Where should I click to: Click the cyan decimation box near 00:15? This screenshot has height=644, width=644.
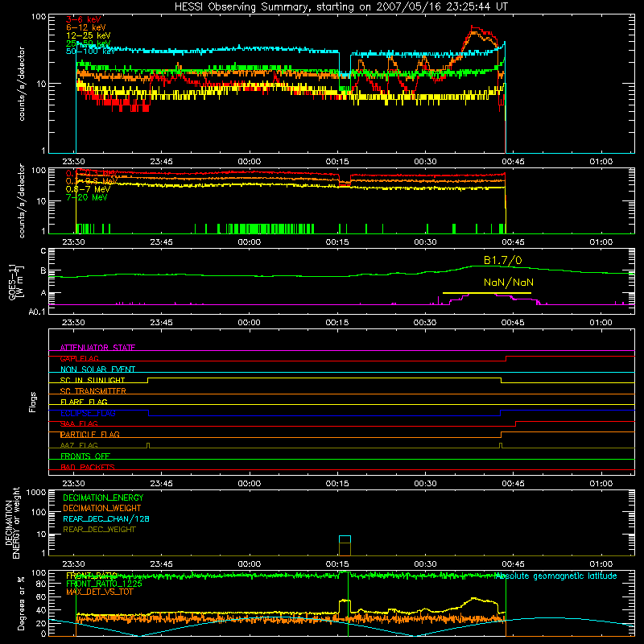[x=345, y=539]
